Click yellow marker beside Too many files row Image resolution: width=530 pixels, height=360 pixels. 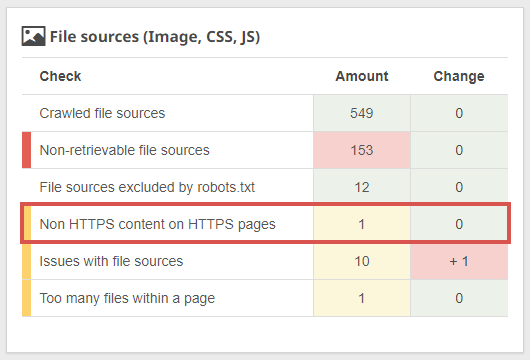point(26,298)
